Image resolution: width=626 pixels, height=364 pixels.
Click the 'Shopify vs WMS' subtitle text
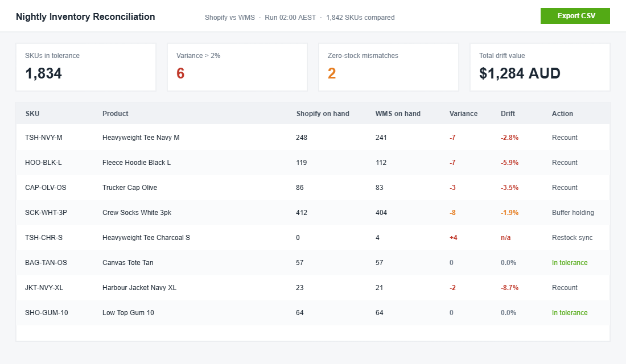click(229, 18)
